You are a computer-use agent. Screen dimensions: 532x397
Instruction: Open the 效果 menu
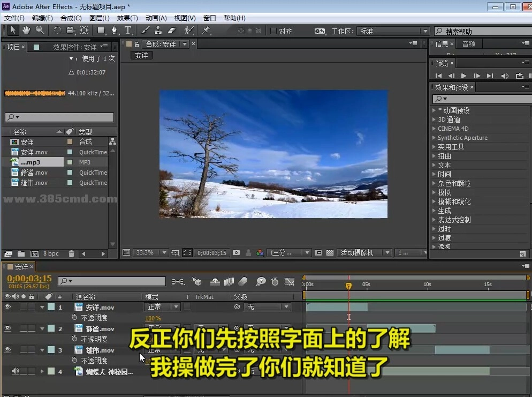tap(126, 18)
